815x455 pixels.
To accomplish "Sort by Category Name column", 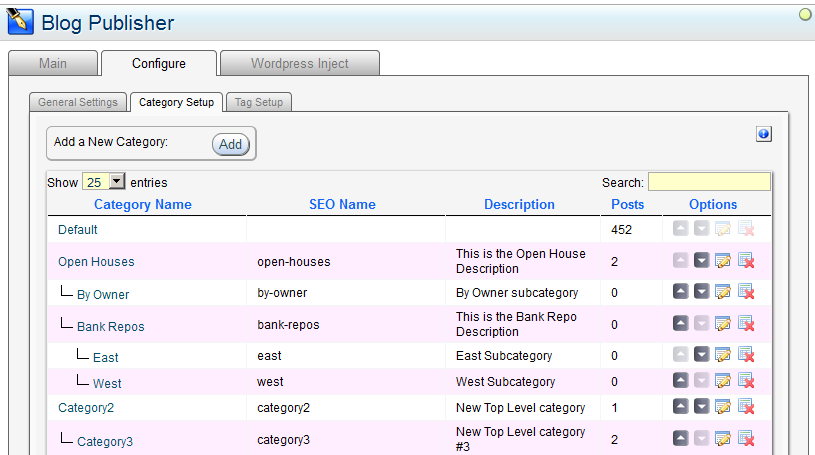I will [143, 204].
